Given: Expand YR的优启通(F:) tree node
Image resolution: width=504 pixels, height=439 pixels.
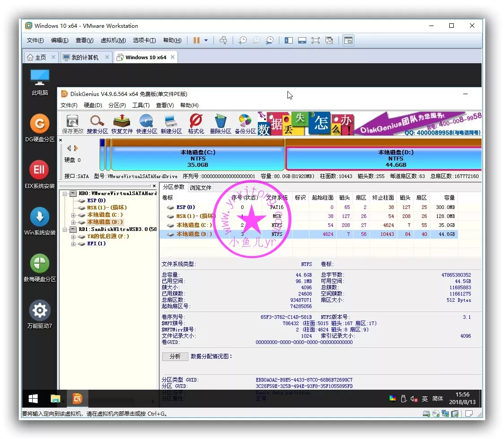Looking at the screenshot, I should [x=73, y=237].
